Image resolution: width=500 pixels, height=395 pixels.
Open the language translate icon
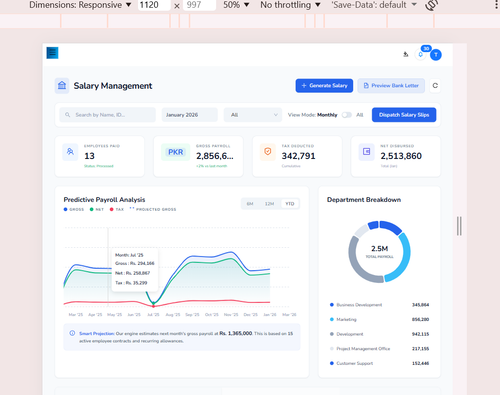click(x=406, y=54)
